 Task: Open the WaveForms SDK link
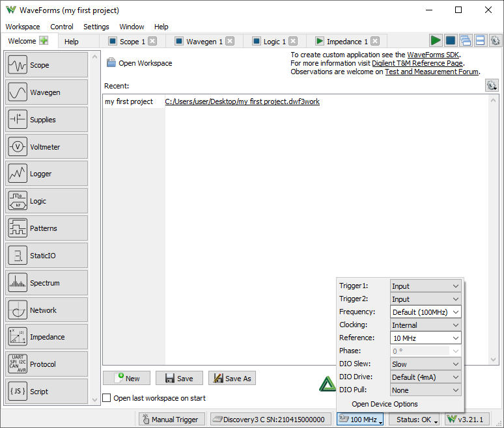pos(433,55)
